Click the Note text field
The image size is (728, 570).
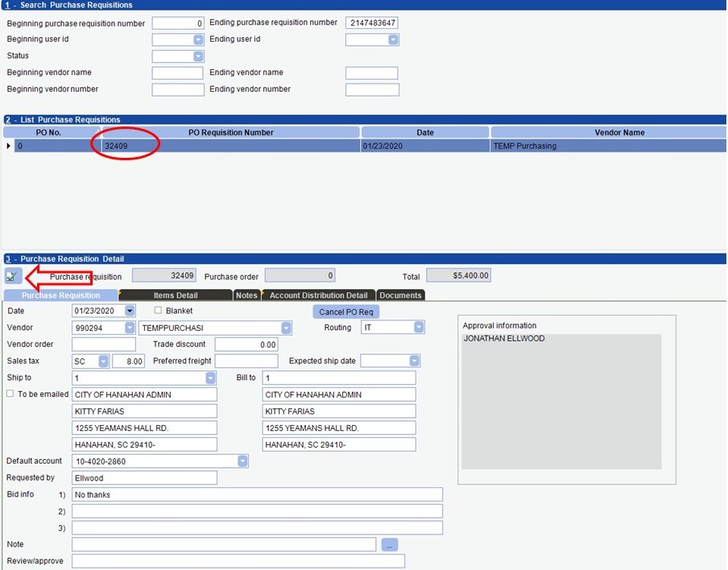pos(224,544)
